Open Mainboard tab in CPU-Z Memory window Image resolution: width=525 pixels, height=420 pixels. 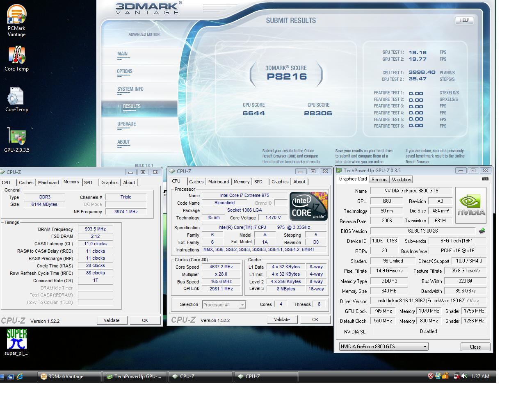(x=48, y=182)
